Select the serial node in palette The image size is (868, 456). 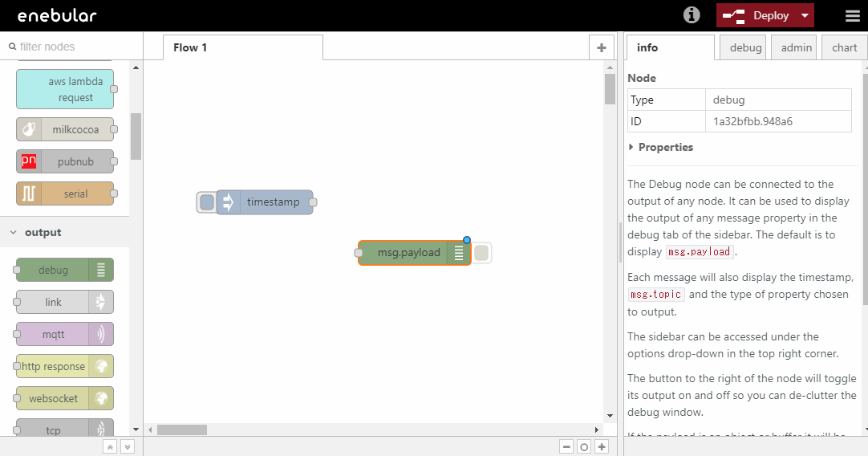click(x=64, y=193)
